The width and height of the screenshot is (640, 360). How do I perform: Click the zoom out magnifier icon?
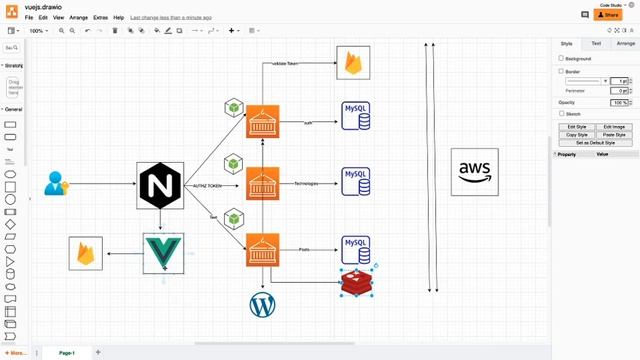tap(72, 31)
